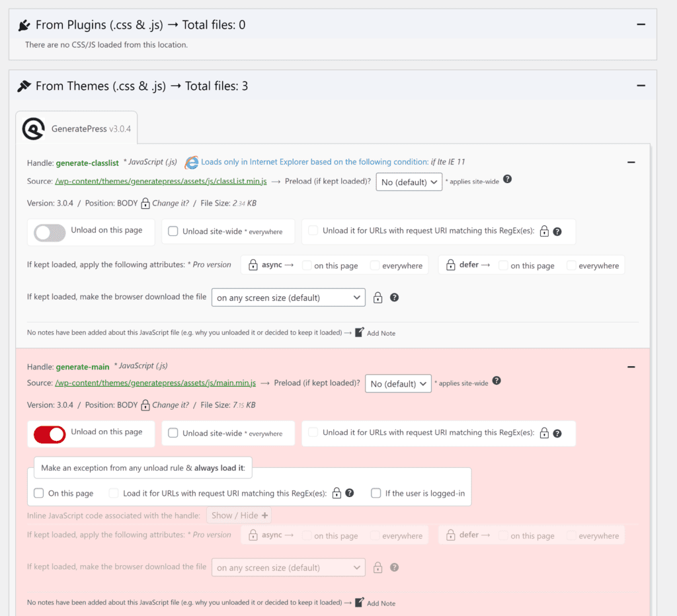Click File Size 7.15 KB text
The image size is (677, 616).
pos(228,405)
